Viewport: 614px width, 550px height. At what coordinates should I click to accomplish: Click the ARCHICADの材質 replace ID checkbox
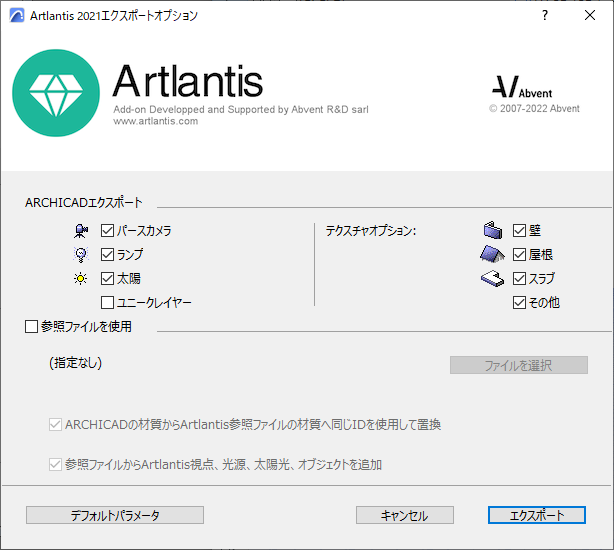[55, 425]
